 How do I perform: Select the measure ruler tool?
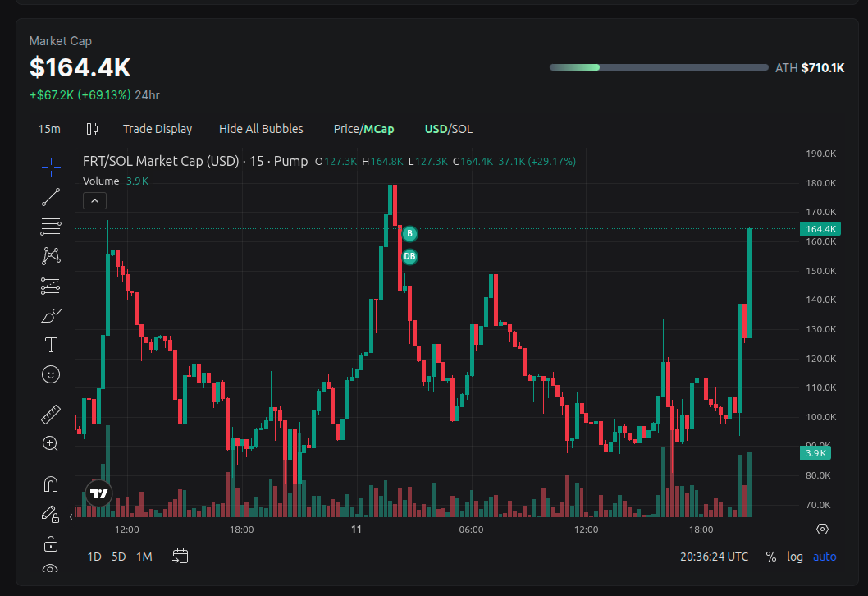point(50,414)
